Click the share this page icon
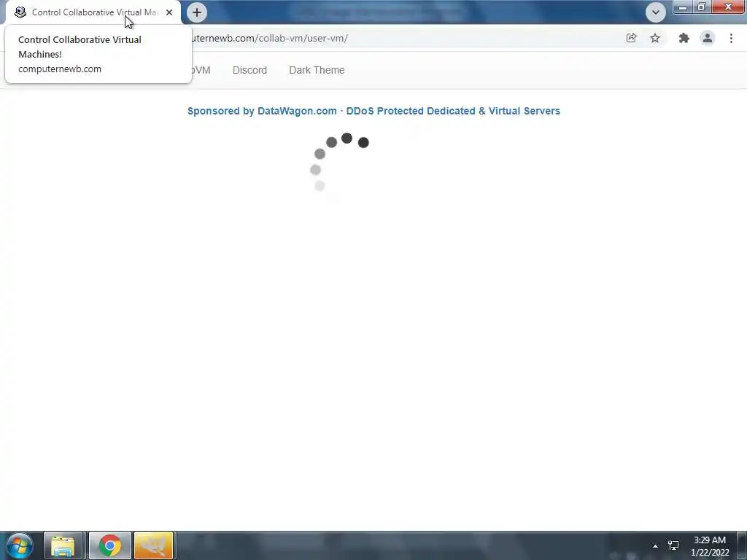The width and height of the screenshot is (747, 560). (631, 38)
